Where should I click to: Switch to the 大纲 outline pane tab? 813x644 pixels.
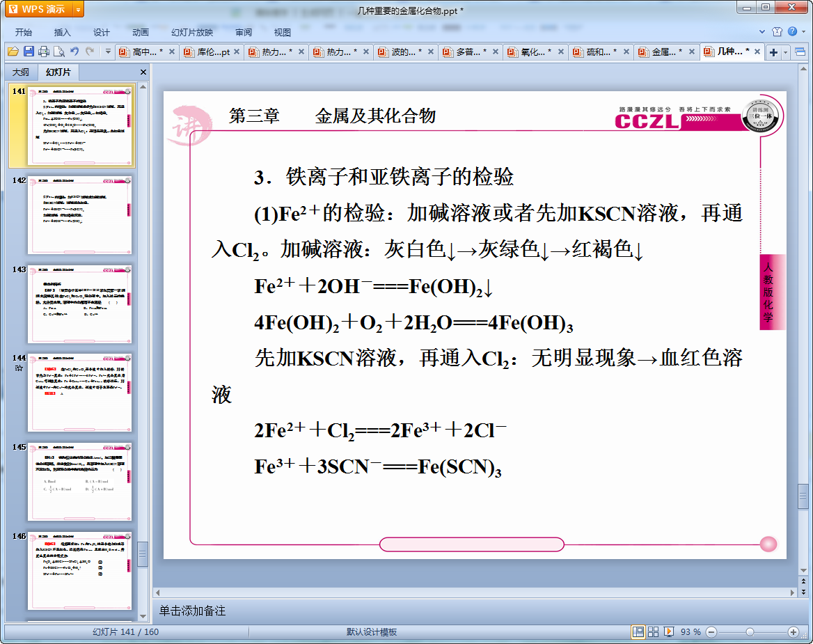[21, 72]
